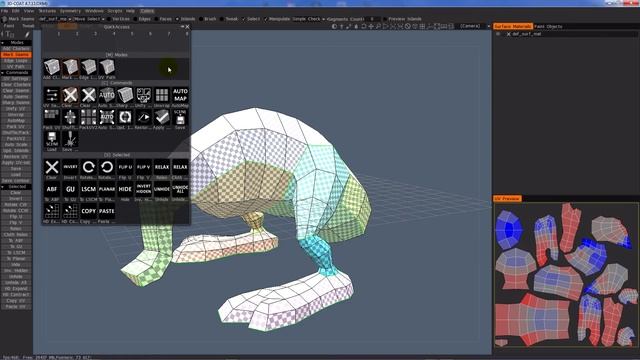640x360 pixels.
Task: Click Add Clusters button in sidebar
Action: (16, 49)
